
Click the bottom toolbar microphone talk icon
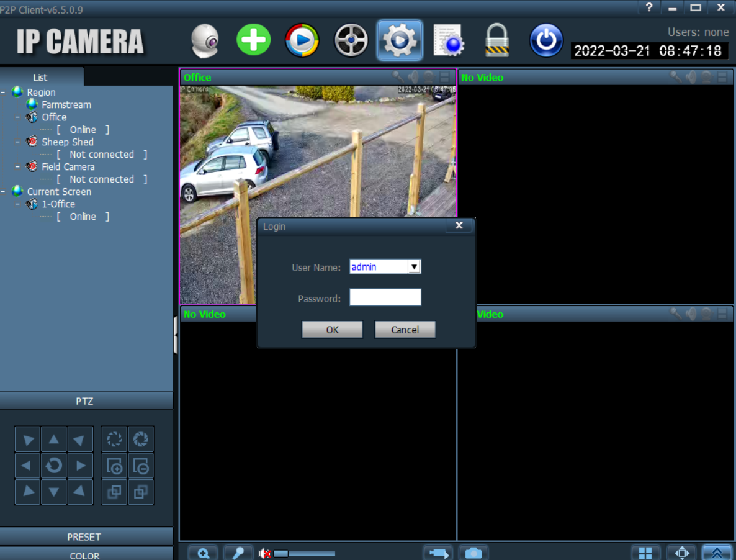click(x=238, y=553)
